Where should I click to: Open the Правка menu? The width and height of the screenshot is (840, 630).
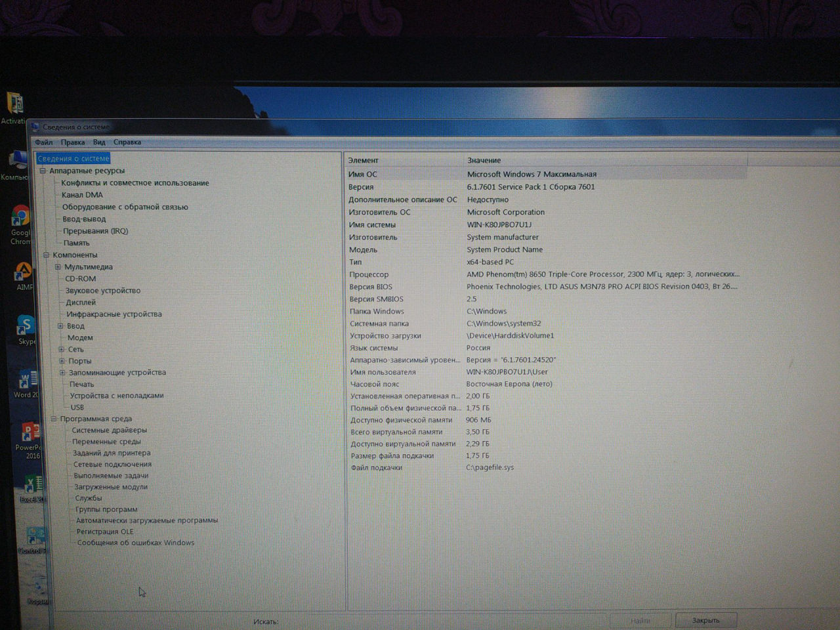pyautogui.click(x=73, y=142)
